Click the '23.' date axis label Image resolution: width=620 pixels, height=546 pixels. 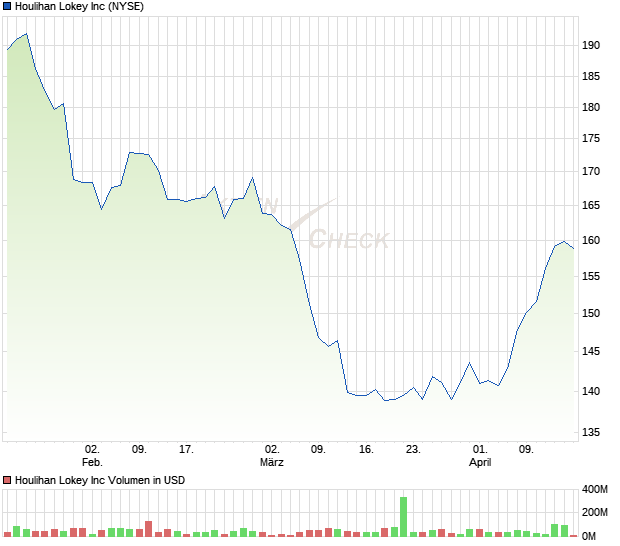[413, 450]
